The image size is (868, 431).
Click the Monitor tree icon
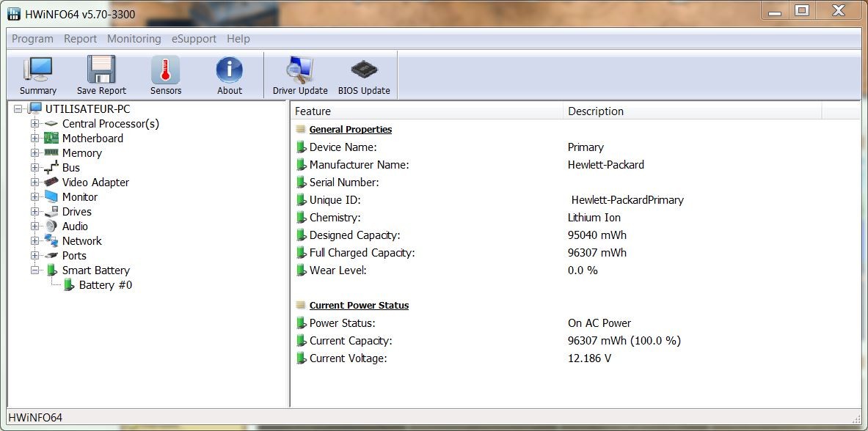(51, 196)
